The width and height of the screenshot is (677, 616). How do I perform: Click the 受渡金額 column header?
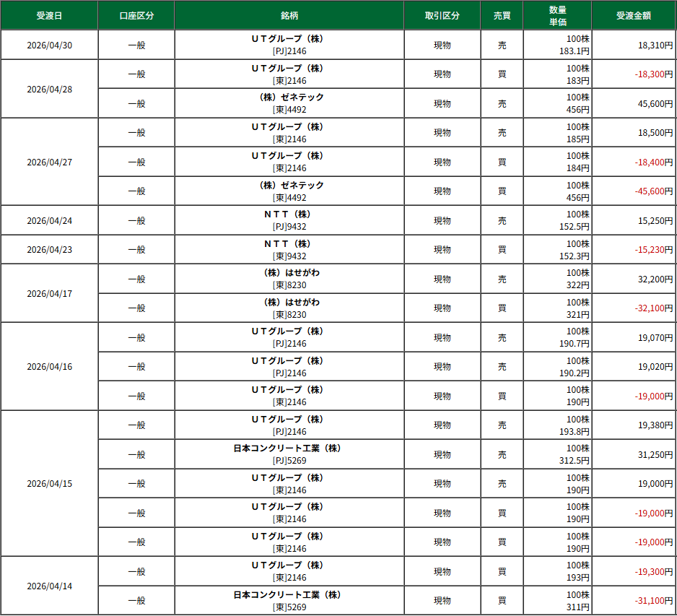[634, 16]
